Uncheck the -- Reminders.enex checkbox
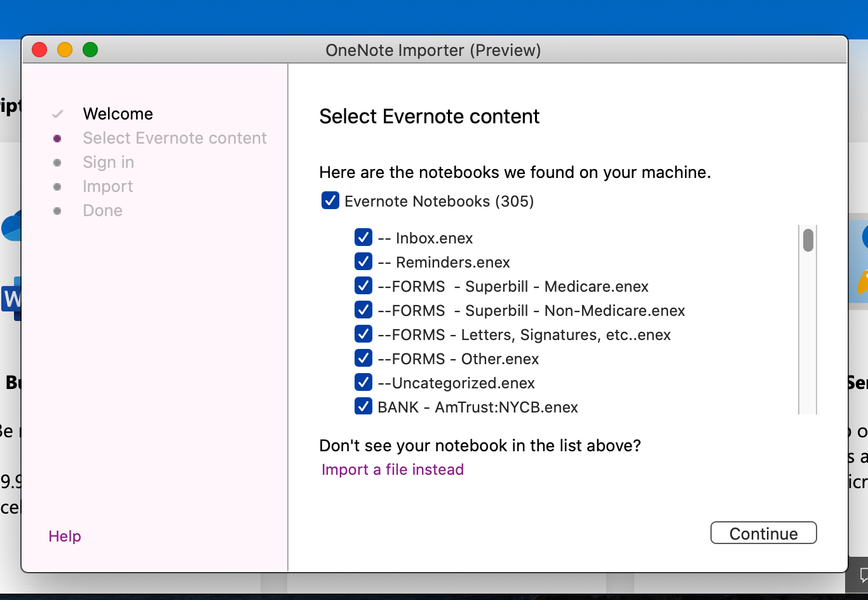The image size is (868, 600). tap(363, 261)
